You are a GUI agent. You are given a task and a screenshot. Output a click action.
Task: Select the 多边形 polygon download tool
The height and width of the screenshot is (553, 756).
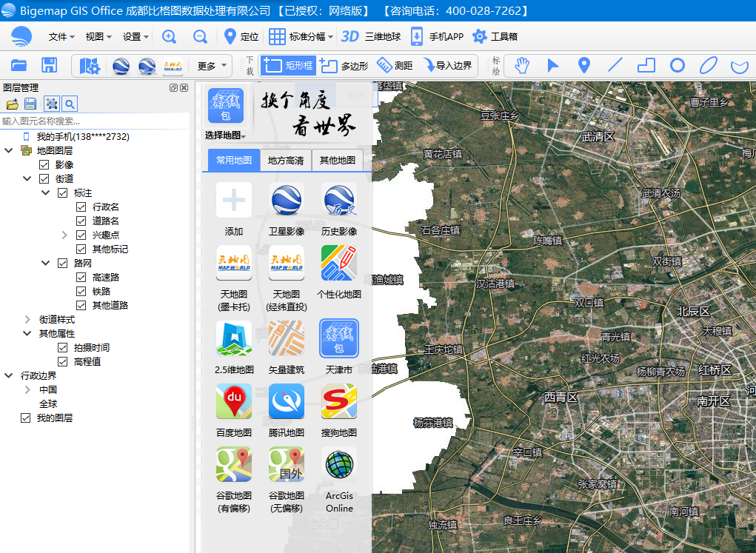click(x=344, y=66)
